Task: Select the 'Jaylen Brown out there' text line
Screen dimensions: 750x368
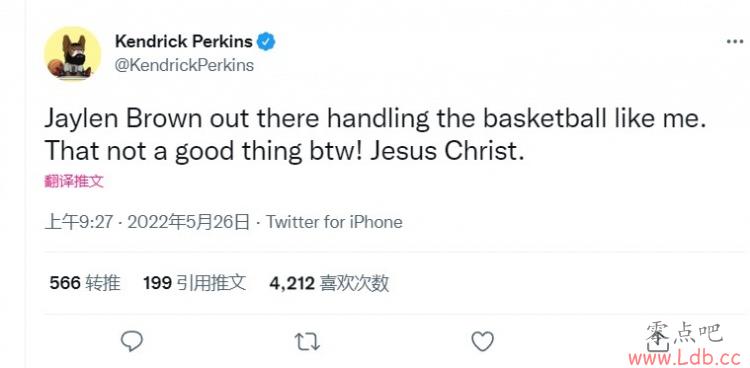Action: click(375, 120)
